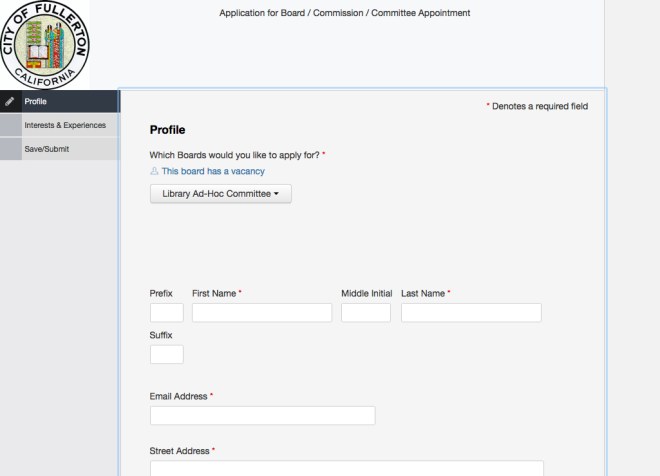Focus the Prefix input field
Image resolution: width=660 pixels, height=476 pixels.
point(167,313)
